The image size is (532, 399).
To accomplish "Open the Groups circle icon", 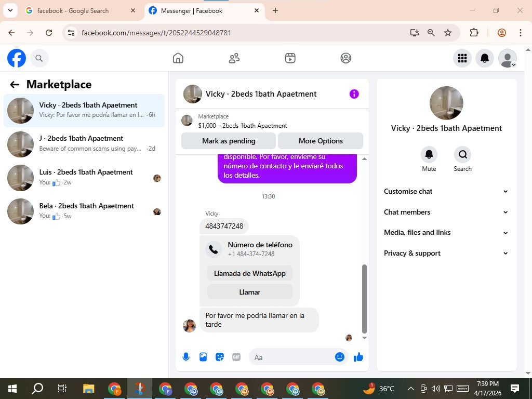I will [345, 58].
